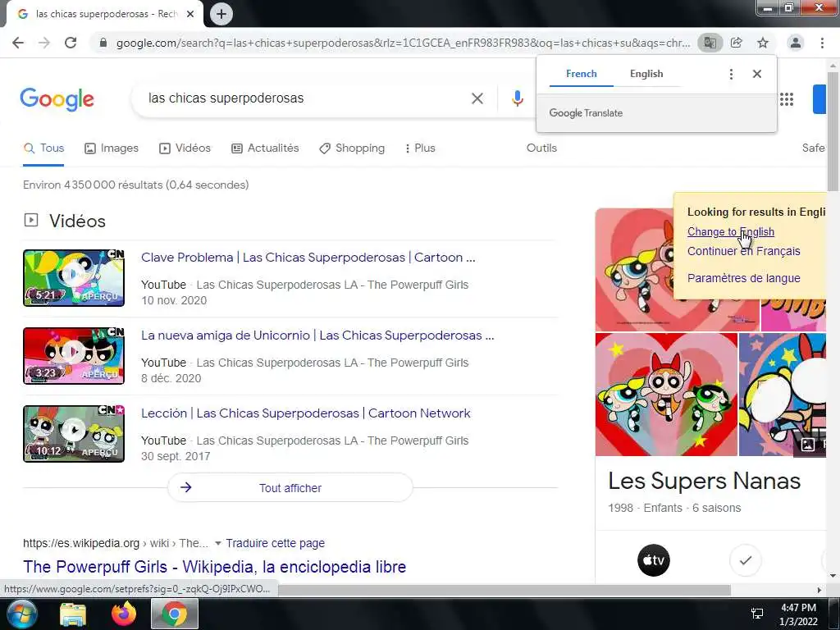This screenshot has height=630, width=840.
Task: Play the 10:12 video thumbnail
Action: coord(74,434)
